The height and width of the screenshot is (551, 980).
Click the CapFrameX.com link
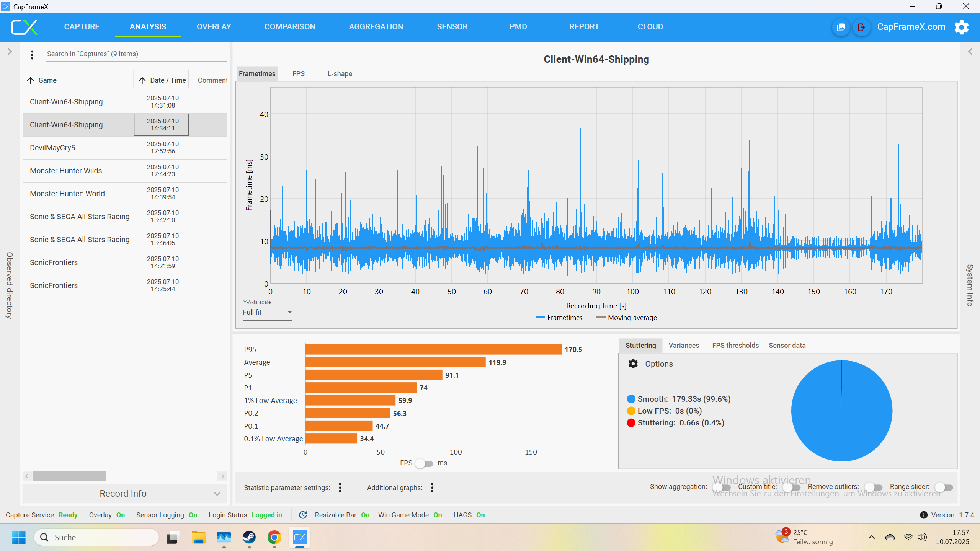coord(911,27)
